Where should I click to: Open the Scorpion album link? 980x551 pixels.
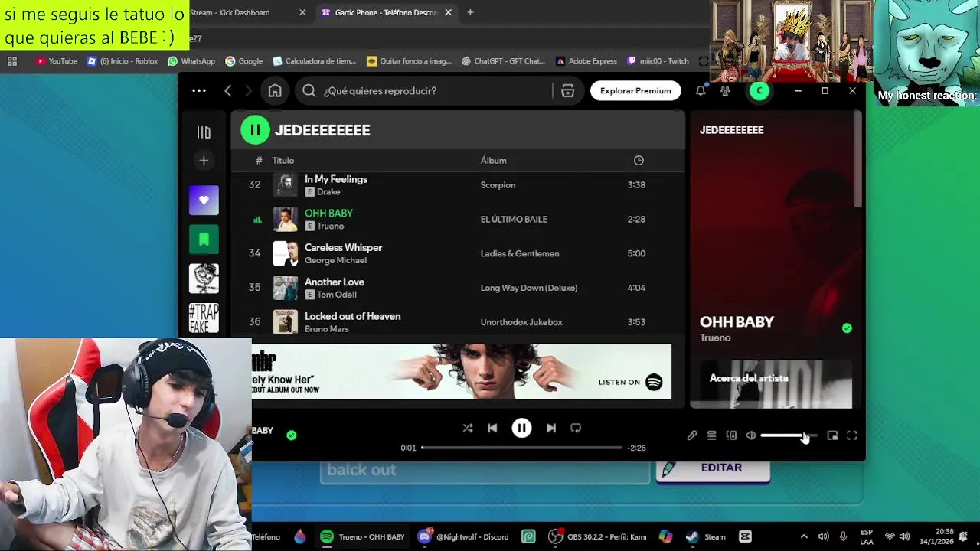click(498, 185)
